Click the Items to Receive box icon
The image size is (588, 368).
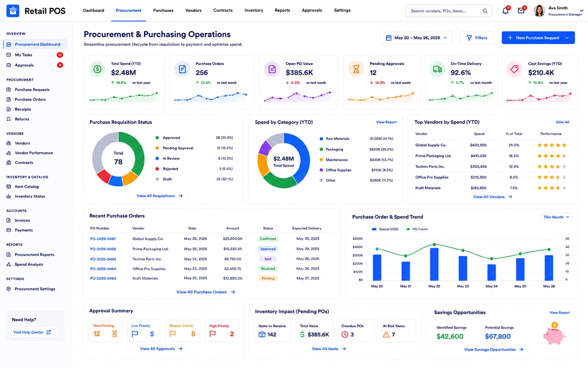(x=262, y=335)
